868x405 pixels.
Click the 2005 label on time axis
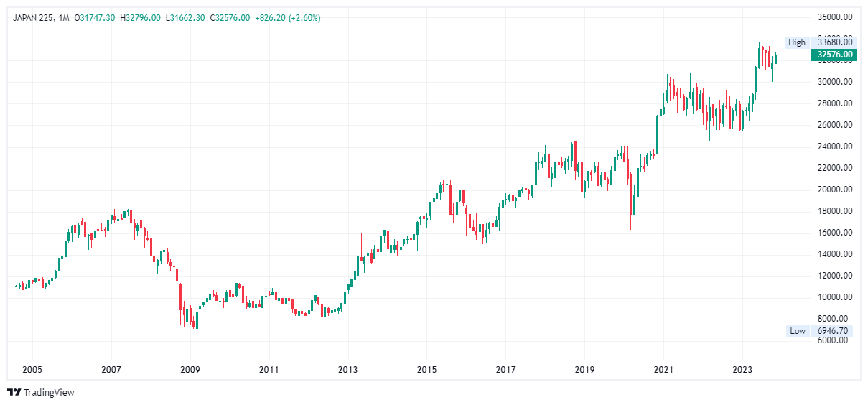point(32,369)
